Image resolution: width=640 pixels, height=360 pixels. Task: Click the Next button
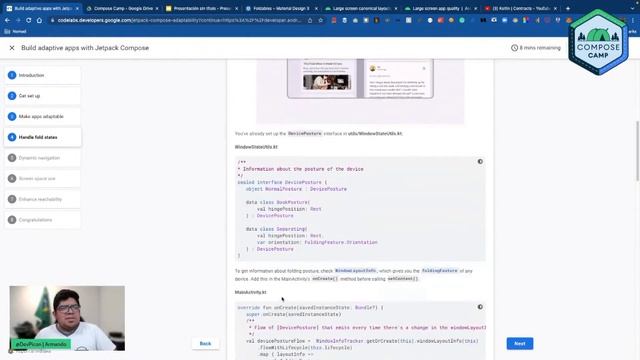click(x=520, y=344)
